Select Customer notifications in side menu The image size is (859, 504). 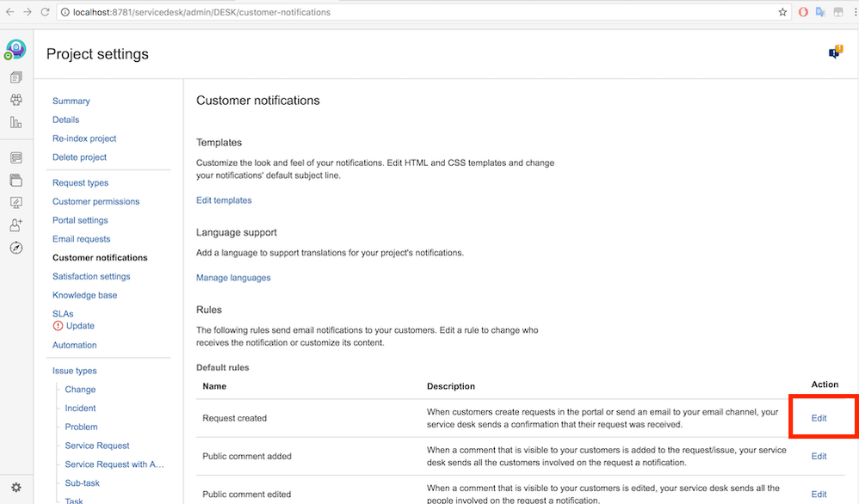[100, 257]
